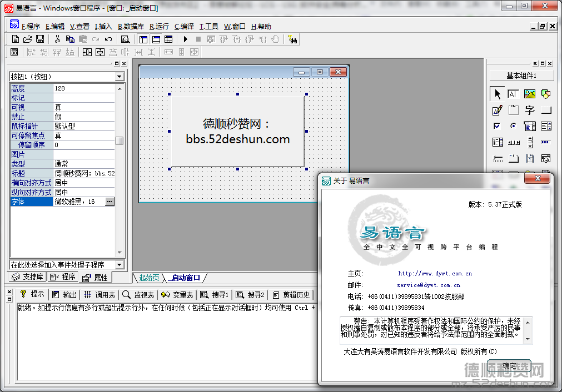Switch to the 输出 tab
This screenshot has height=392, width=562.
pyautogui.click(x=64, y=295)
